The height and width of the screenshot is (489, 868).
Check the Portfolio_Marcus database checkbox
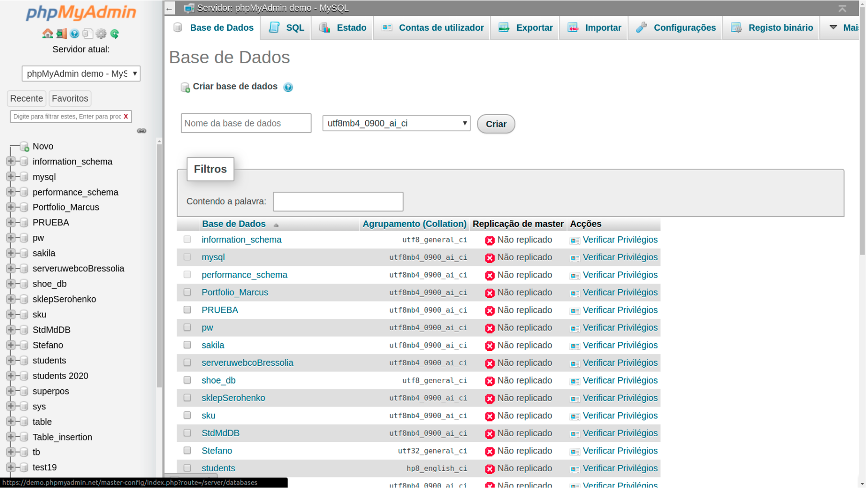click(x=187, y=292)
